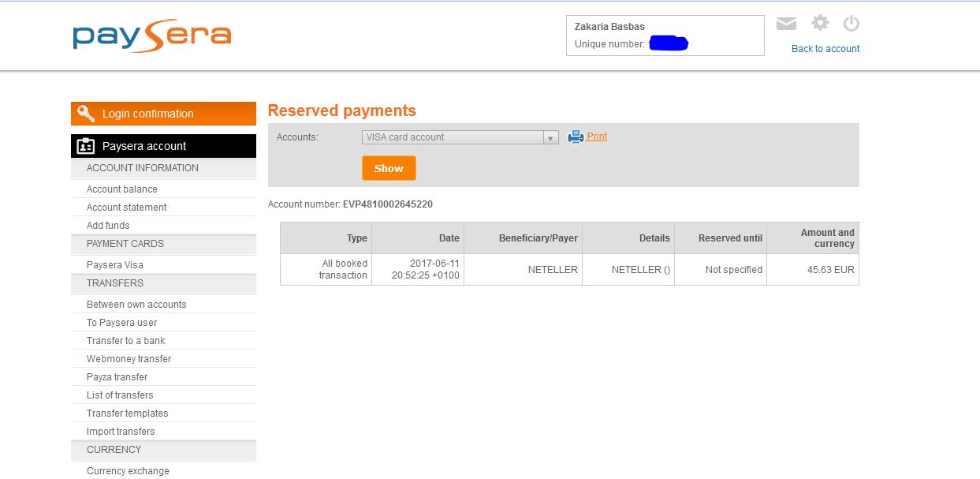Click the Zakaria Basbas user name
The height and width of the screenshot is (479, 980).
tap(610, 27)
